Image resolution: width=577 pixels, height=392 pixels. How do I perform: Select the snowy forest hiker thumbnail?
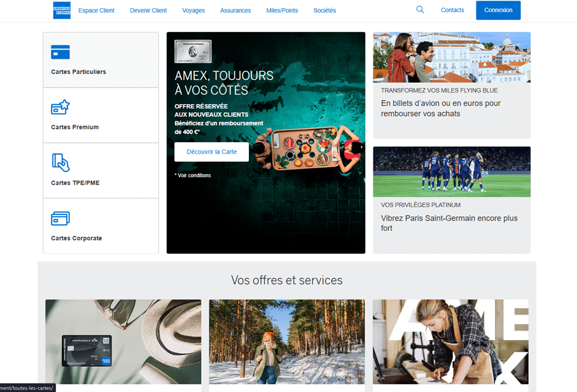[286, 342]
